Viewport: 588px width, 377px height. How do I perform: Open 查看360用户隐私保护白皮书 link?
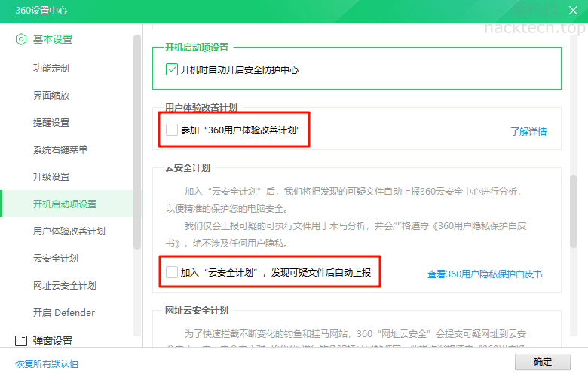[485, 274]
